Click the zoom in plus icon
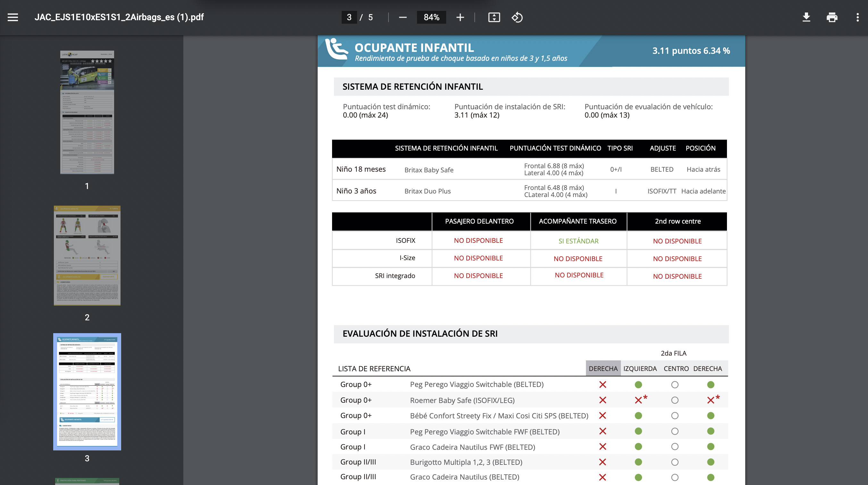The width and height of the screenshot is (868, 485). pyautogui.click(x=460, y=17)
